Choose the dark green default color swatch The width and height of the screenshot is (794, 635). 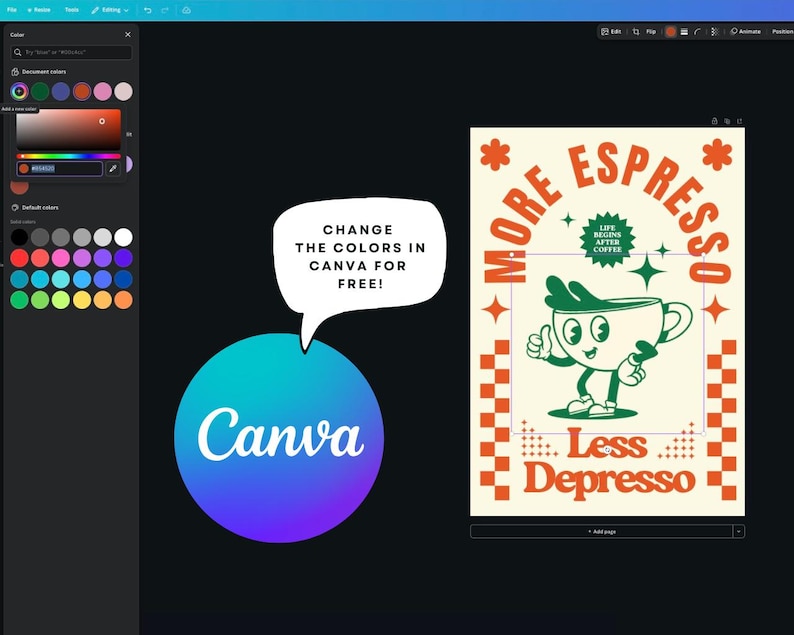coord(19,300)
